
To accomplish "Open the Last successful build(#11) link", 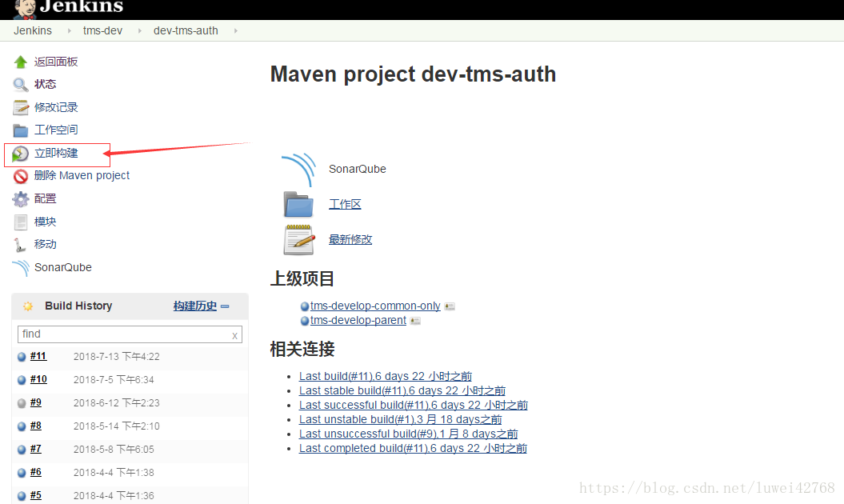I will [x=414, y=406].
